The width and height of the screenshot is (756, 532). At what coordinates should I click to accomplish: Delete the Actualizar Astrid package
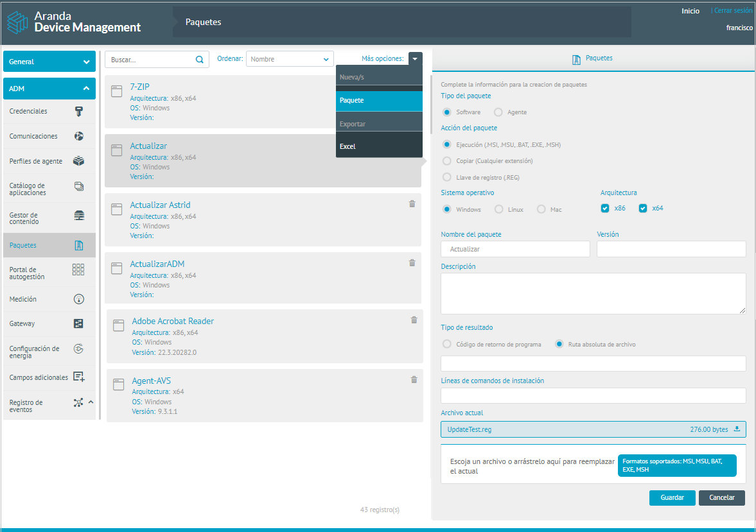412,204
